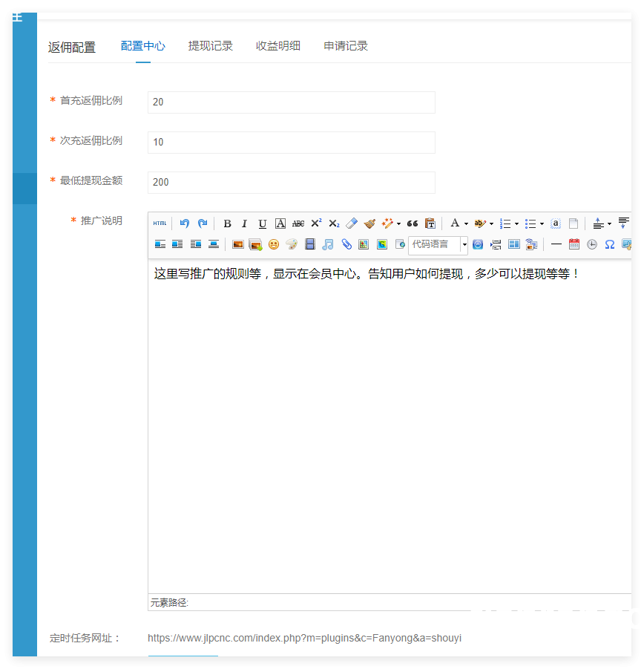644x669 pixels.
Task: Run auto typeset magic wand
Action: point(387,223)
